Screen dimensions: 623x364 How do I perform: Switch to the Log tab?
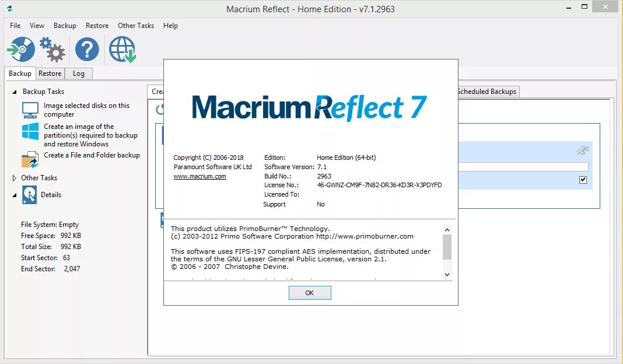click(x=79, y=73)
